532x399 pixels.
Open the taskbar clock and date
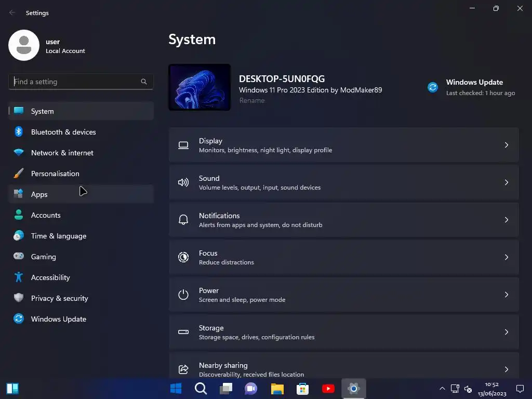point(492,389)
